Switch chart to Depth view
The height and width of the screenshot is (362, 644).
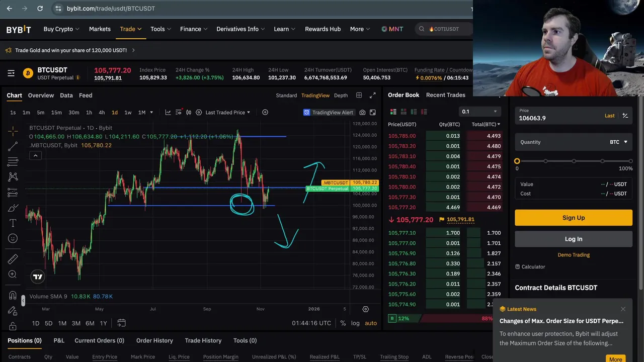pos(341,96)
